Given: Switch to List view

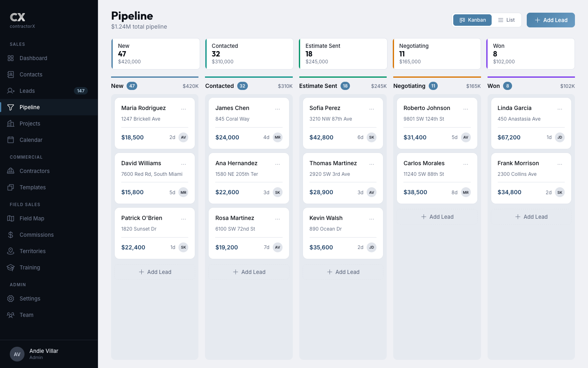Looking at the screenshot, I should tap(506, 20).
